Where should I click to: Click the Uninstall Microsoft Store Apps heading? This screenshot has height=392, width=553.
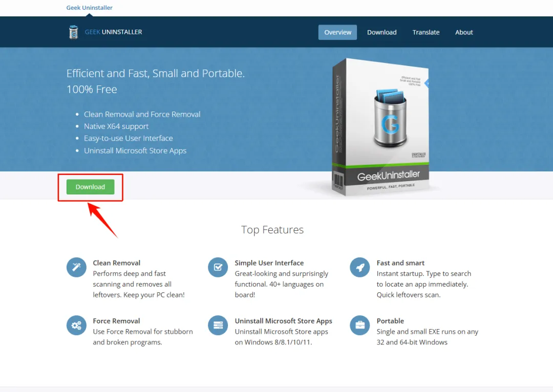(x=284, y=321)
